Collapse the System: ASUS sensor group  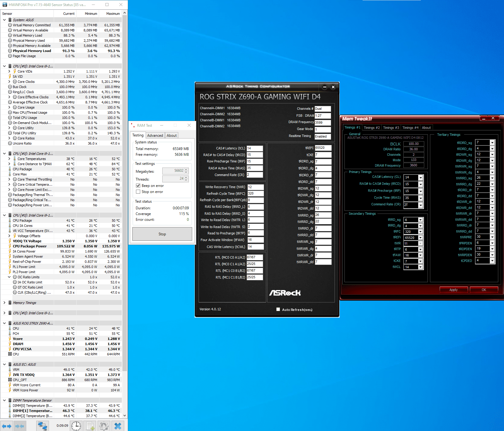4,20
